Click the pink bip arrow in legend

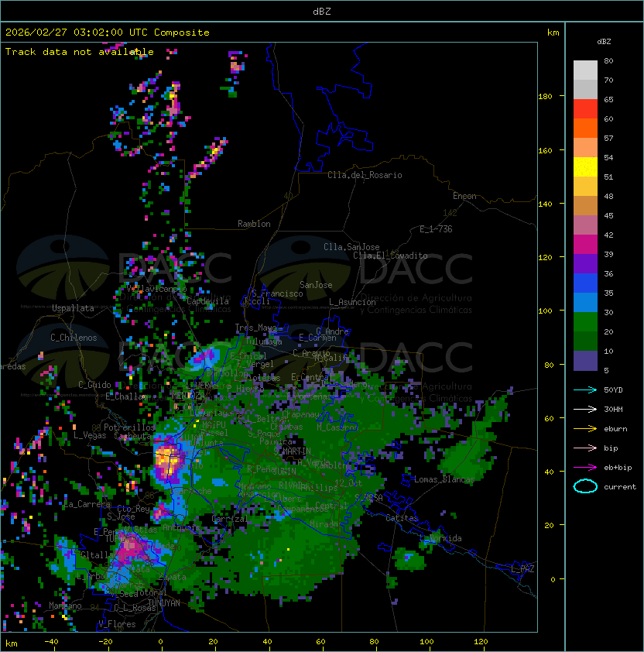[x=585, y=448]
